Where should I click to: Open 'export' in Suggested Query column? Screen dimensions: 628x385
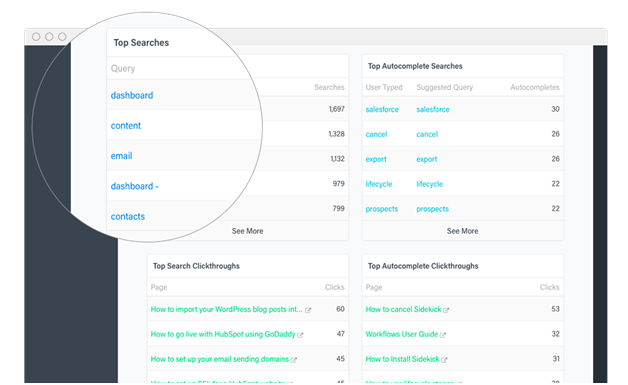(x=427, y=159)
